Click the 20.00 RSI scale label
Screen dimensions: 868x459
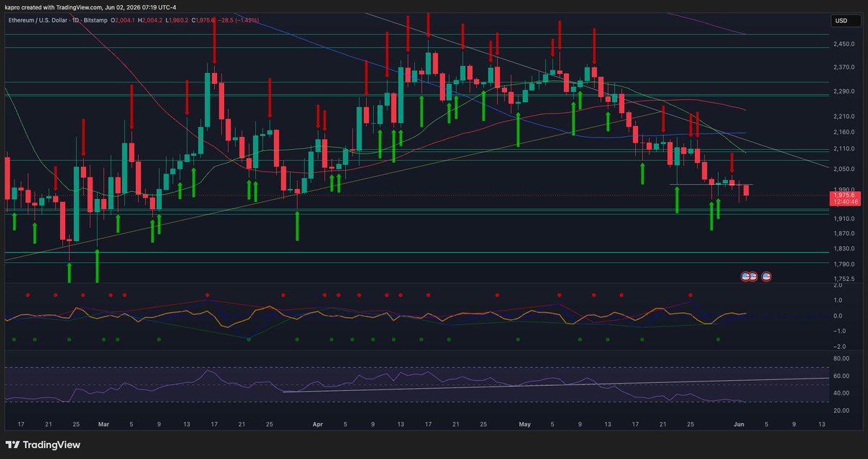click(841, 410)
